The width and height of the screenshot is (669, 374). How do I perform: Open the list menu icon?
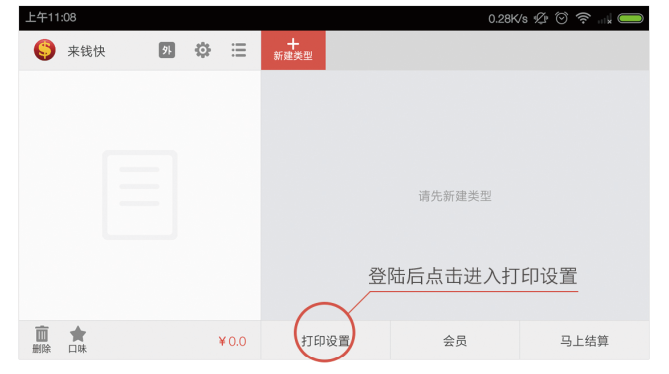click(x=239, y=50)
